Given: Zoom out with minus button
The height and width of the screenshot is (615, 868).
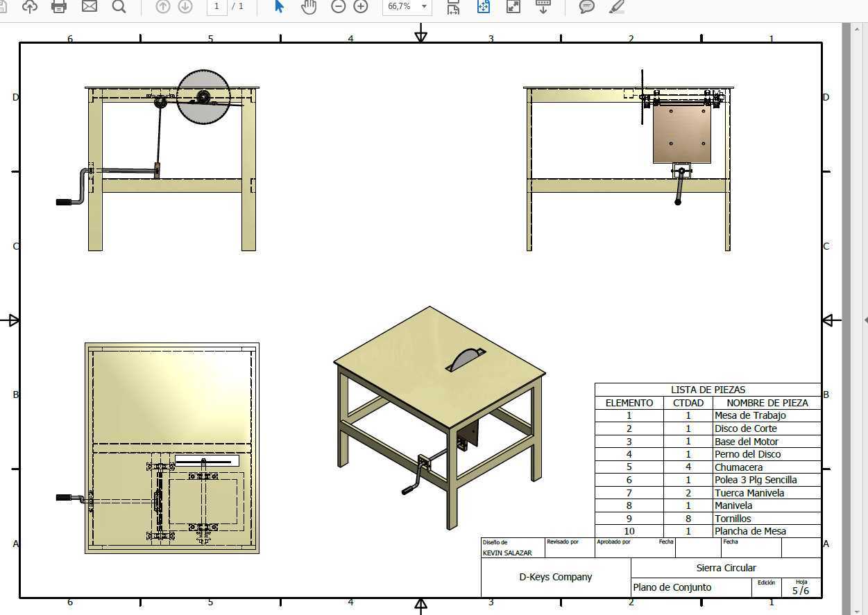Looking at the screenshot, I should click(338, 6).
